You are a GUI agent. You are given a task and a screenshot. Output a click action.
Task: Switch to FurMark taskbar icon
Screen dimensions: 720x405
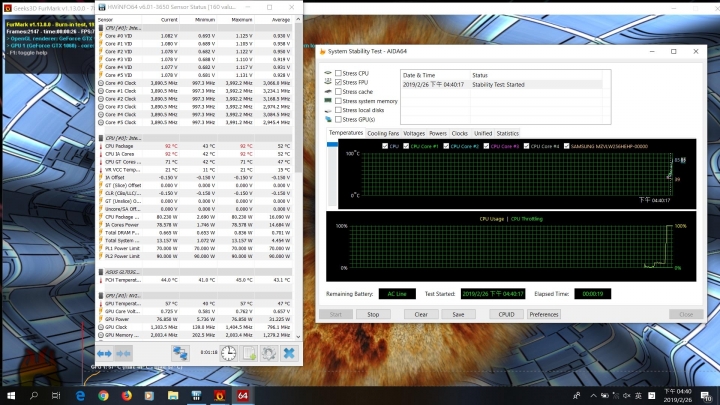coord(219,395)
